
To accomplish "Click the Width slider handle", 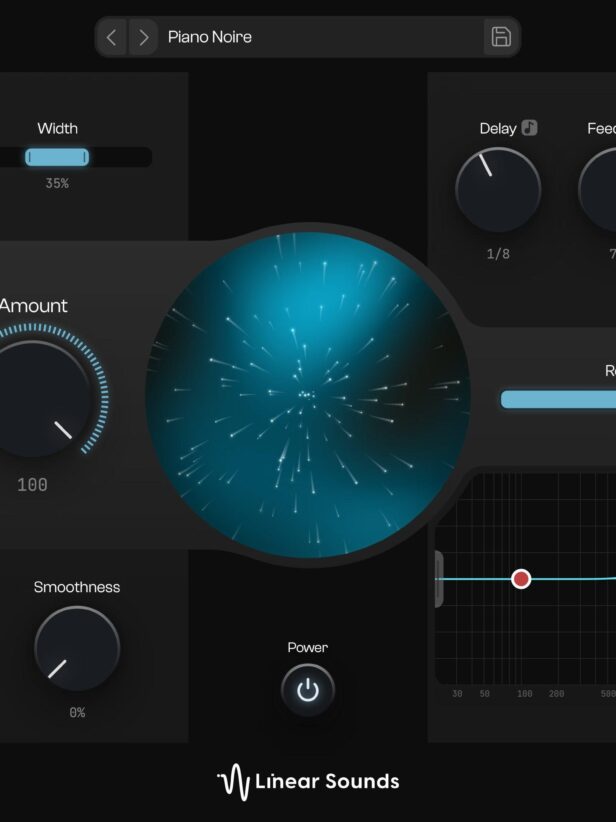I will coord(57,157).
